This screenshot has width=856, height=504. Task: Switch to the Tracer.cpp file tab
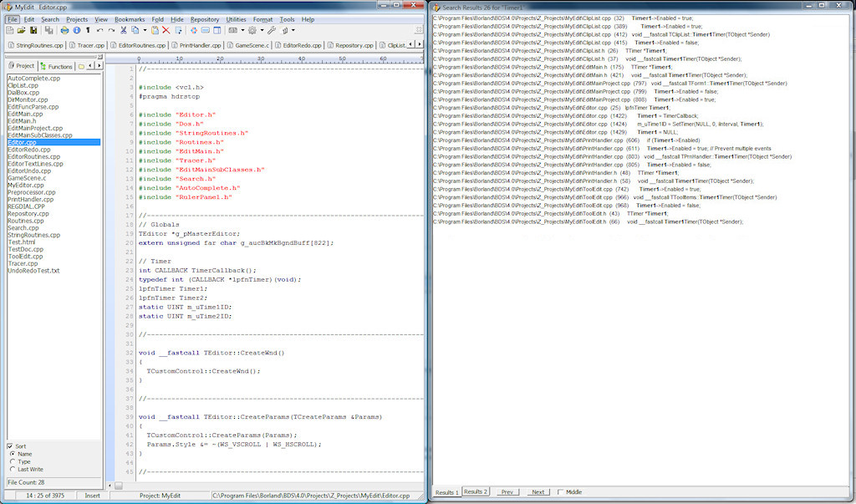click(87, 45)
